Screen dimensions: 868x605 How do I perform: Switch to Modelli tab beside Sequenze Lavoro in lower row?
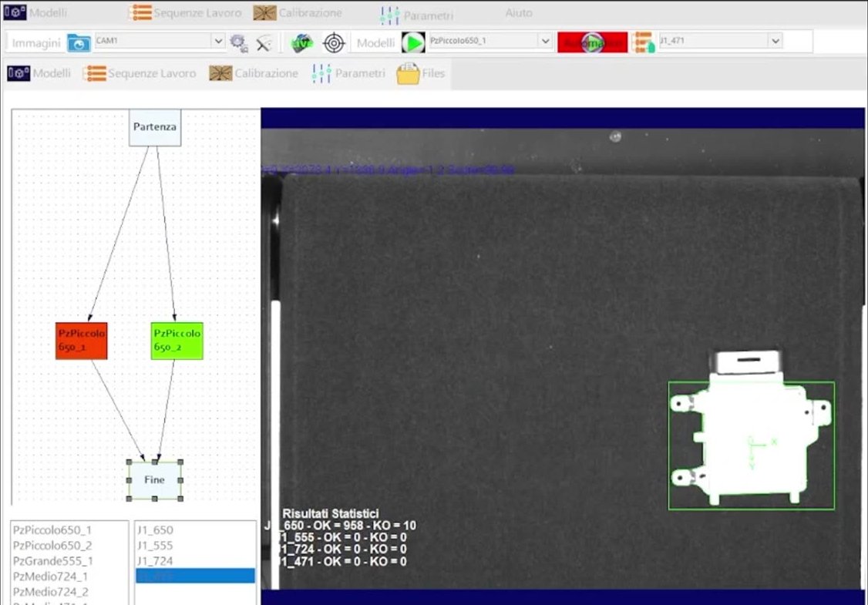tap(39, 73)
